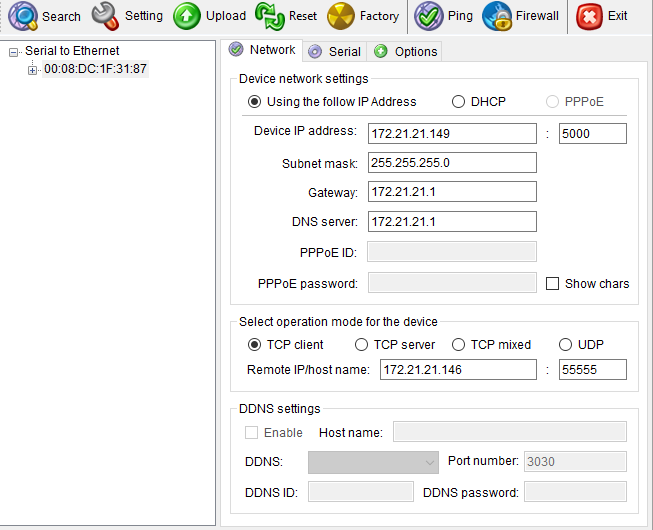Click the Gateway field

[452, 192]
